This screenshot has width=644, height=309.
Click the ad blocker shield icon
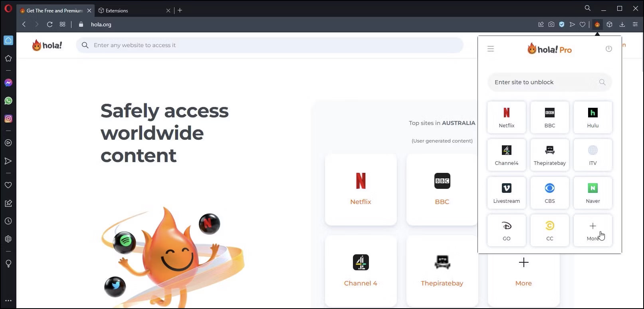tap(562, 24)
